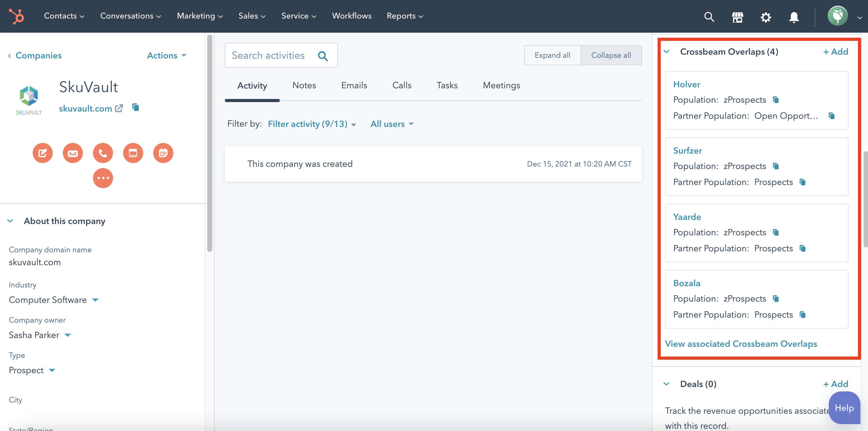
Task: Click the notifications bell icon
Action: click(794, 17)
